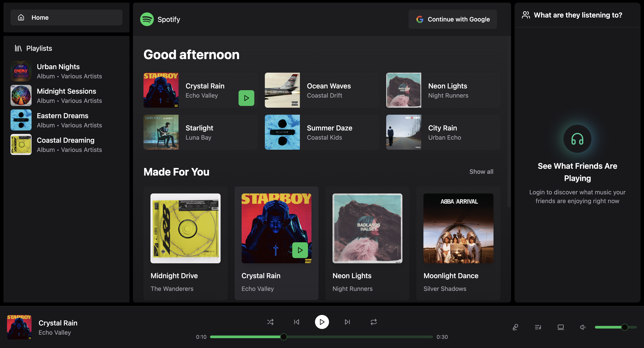Click the song progress bar

click(x=322, y=337)
